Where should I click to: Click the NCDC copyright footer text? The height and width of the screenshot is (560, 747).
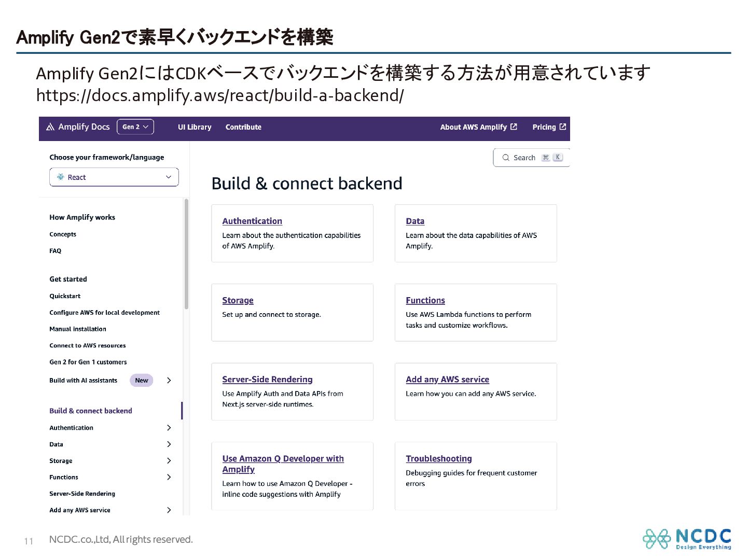pos(121,540)
